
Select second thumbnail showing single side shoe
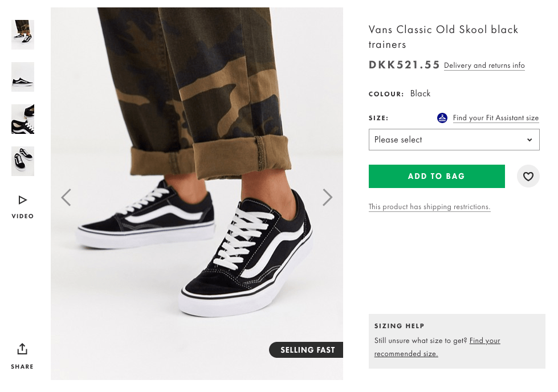point(23,77)
